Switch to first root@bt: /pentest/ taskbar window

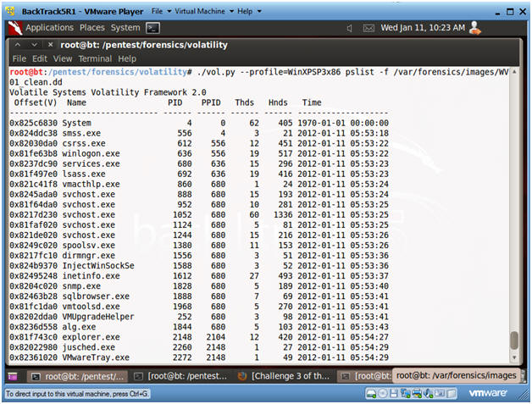(77, 377)
